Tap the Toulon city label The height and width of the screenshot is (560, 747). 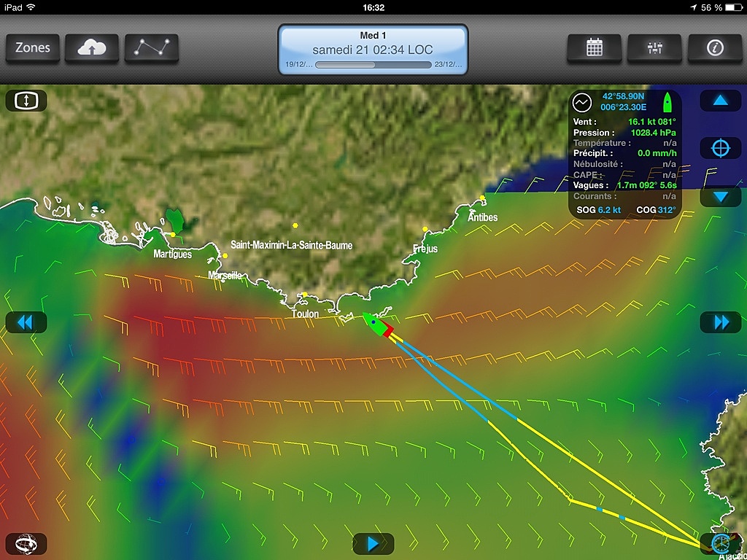pos(306,314)
